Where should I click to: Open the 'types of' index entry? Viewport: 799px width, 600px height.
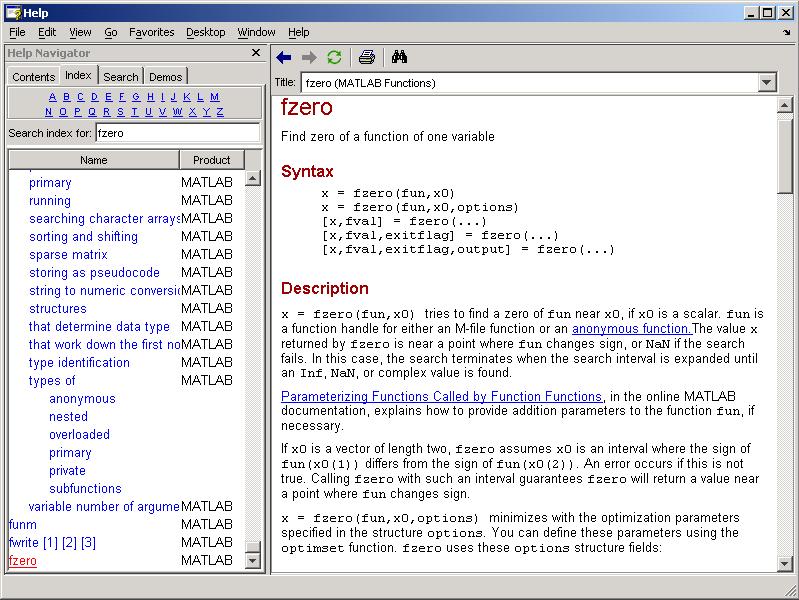[x=52, y=381]
